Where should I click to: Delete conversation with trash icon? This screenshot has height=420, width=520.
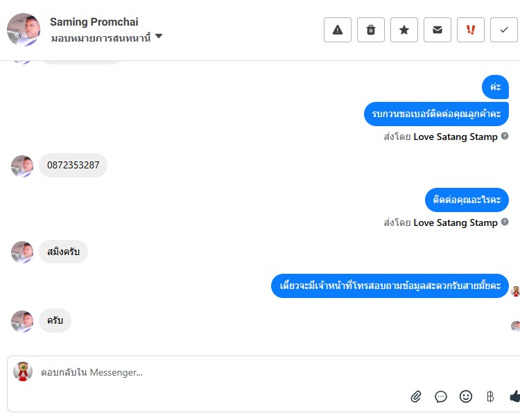click(371, 30)
